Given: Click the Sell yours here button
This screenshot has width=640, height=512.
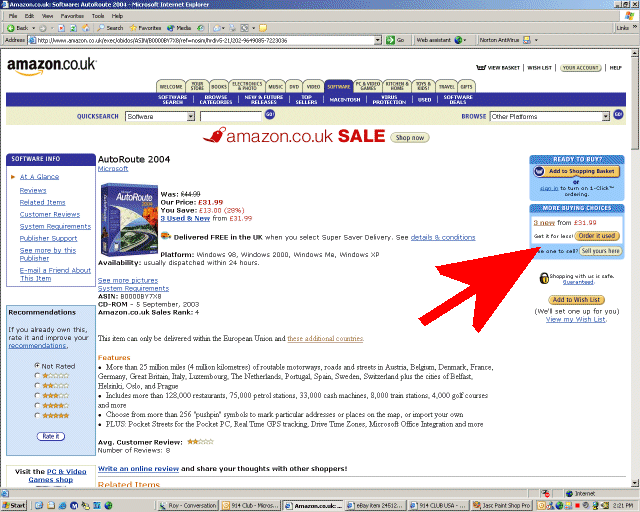Looking at the screenshot, I should click(x=601, y=251).
